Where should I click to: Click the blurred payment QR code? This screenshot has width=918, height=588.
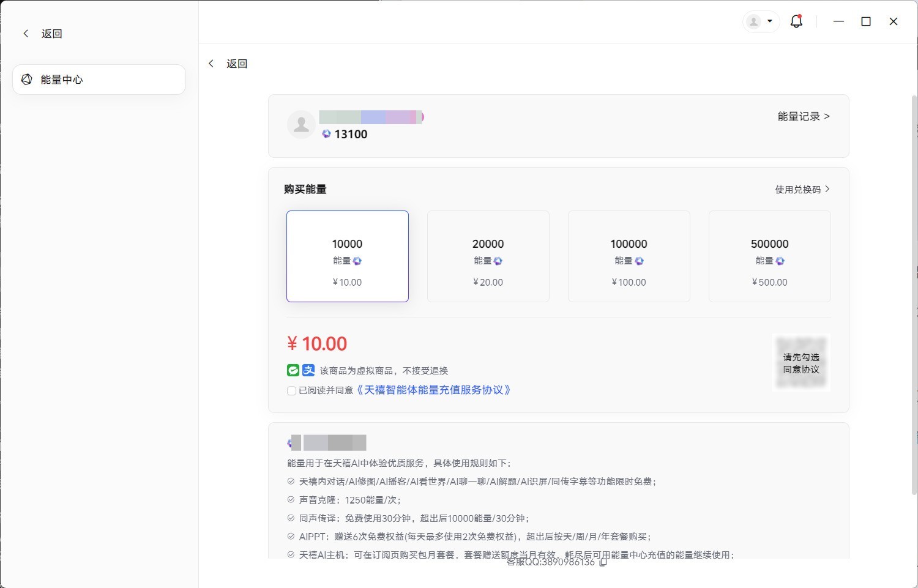pos(801,362)
